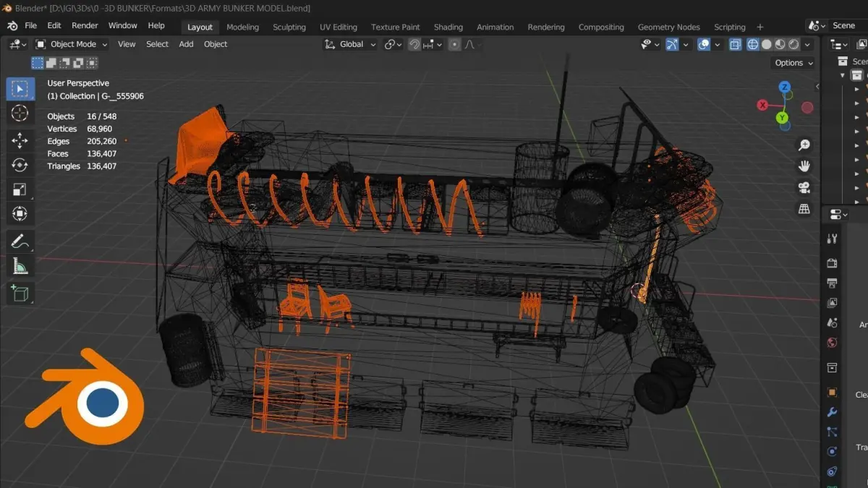Open the Window menu
The width and height of the screenshot is (868, 488).
pos(123,25)
